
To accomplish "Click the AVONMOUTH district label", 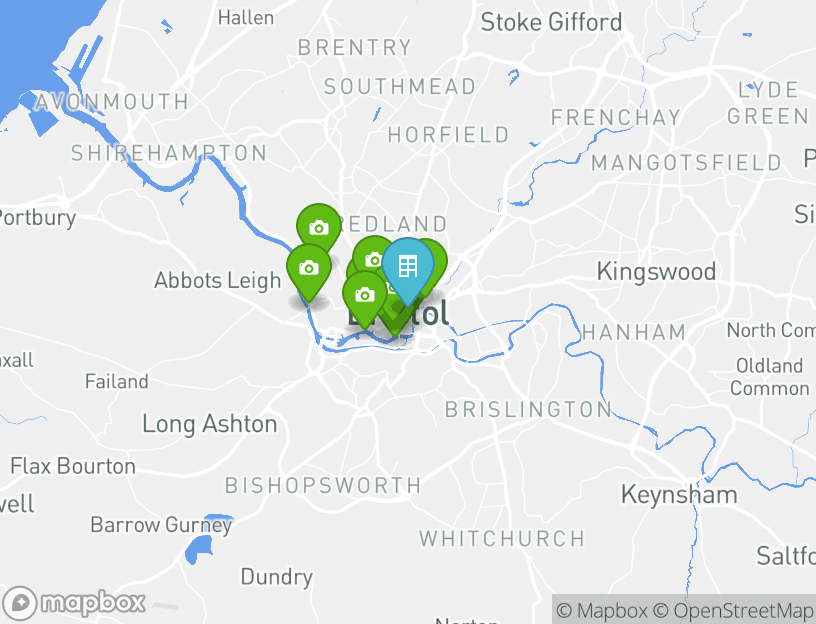I will click(111, 101).
